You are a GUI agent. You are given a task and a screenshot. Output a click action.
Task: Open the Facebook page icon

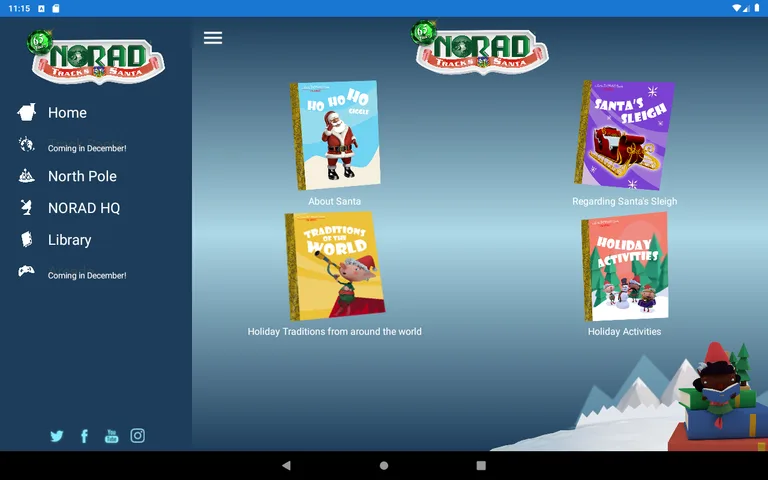(x=84, y=436)
